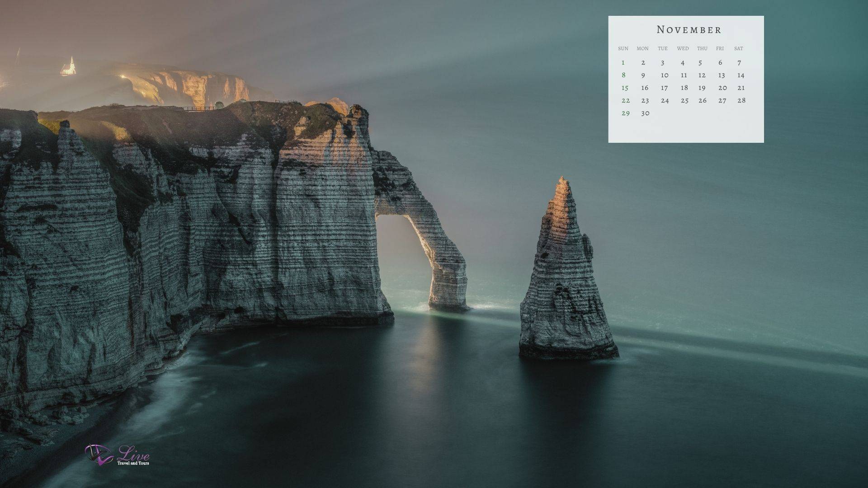
Task: Select the THU column header
Action: pos(702,48)
